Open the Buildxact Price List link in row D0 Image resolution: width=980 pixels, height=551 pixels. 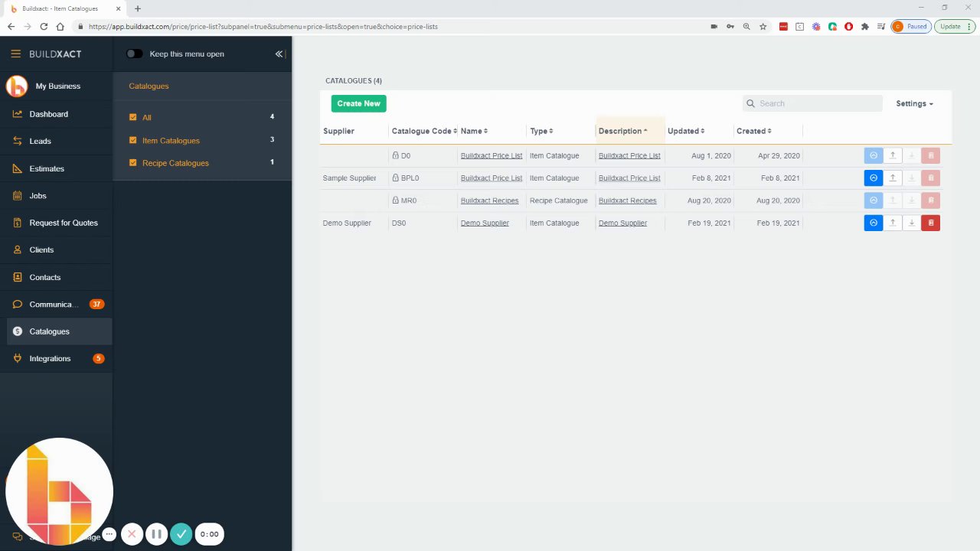point(492,155)
